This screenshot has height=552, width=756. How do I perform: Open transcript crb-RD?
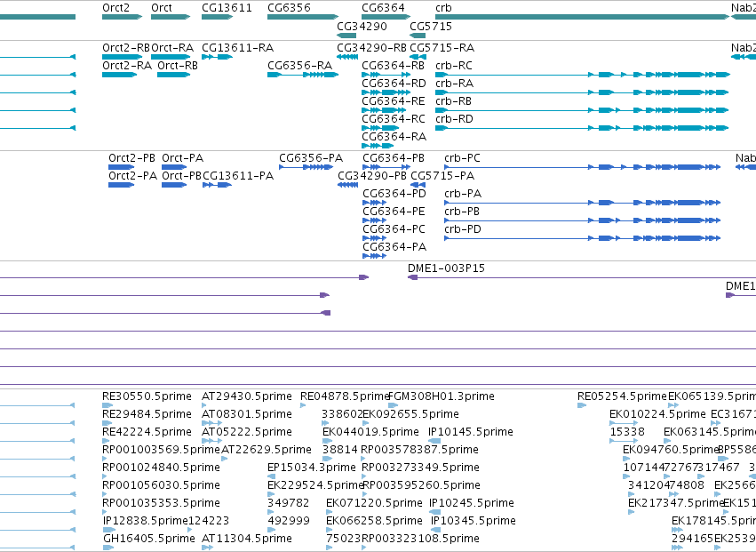pyautogui.click(x=454, y=119)
